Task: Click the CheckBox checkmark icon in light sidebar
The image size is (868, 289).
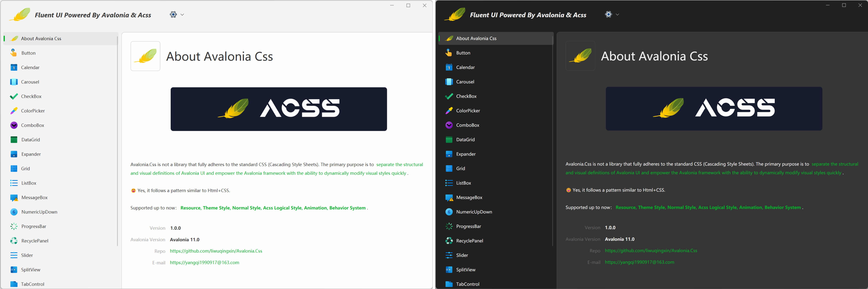Action: pos(14,96)
